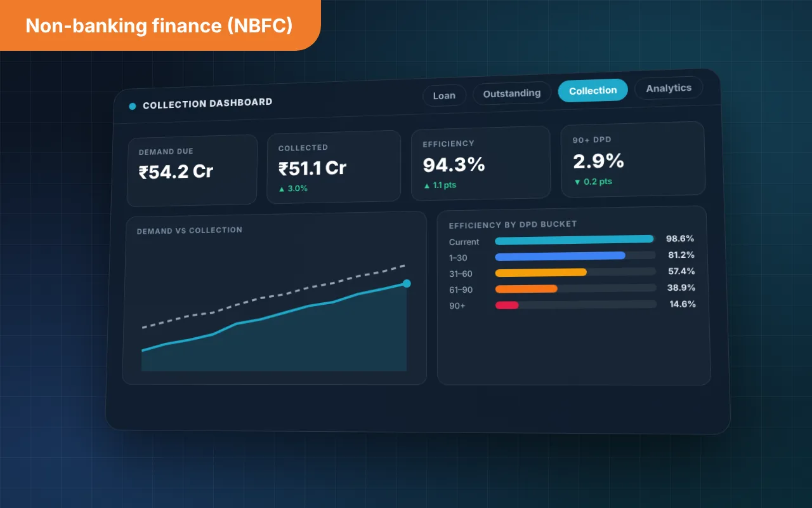Click the 90+ bucket red bar
812x508 pixels.
pos(507,305)
